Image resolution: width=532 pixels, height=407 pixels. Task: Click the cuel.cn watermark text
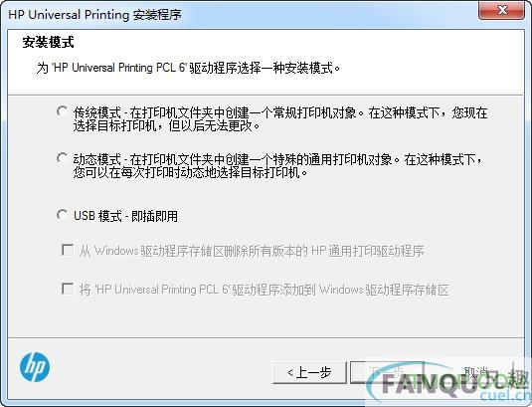pyautogui.click(x=505, y=396)
